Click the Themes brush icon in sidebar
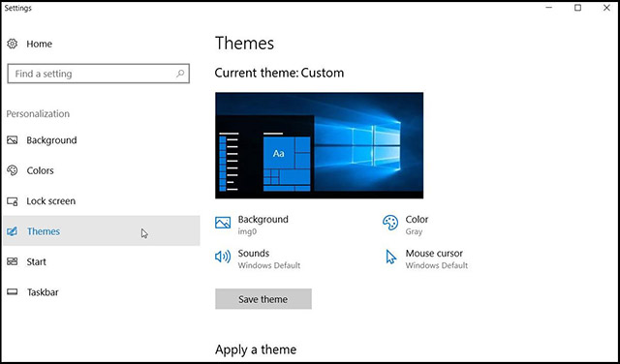The width and height of the screenshot is (620, 364). pos(13,231)
